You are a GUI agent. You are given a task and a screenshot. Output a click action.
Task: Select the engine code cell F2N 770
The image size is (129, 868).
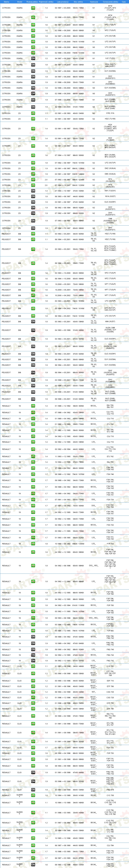[110, 748]
